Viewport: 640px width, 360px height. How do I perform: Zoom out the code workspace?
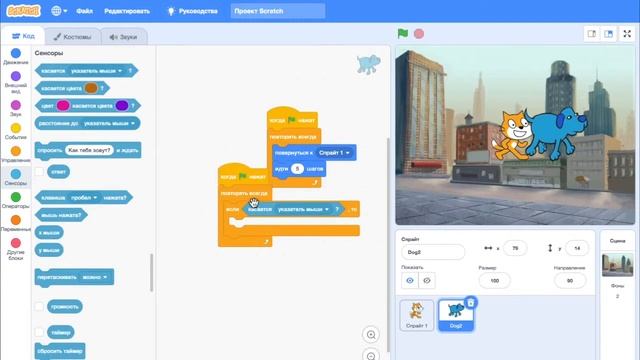pos(371,355)
